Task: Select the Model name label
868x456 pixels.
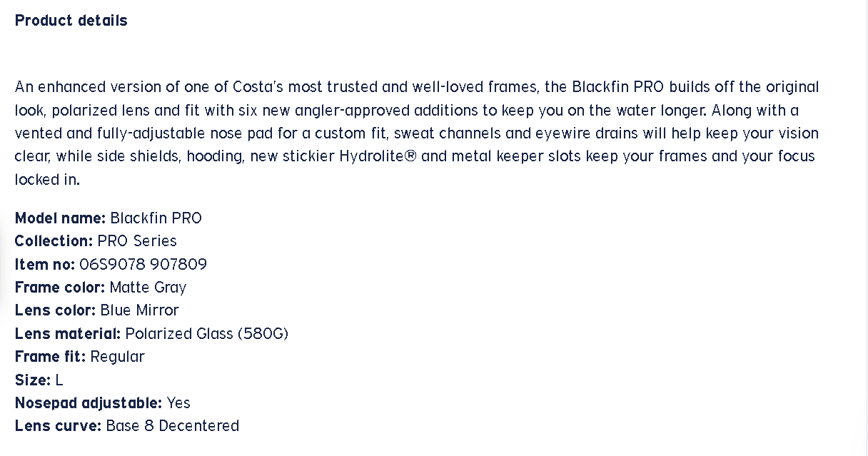Action: pyautogui.click(x=60, y=218)
